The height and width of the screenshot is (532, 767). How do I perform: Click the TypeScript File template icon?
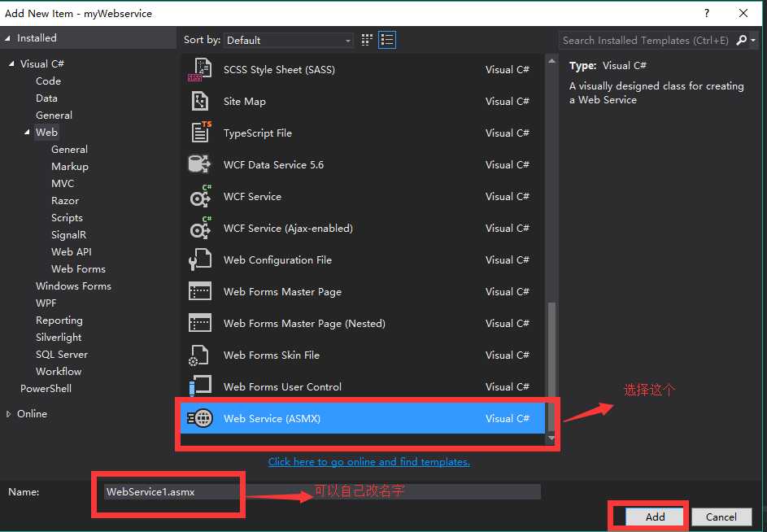(x=201, y=132)
